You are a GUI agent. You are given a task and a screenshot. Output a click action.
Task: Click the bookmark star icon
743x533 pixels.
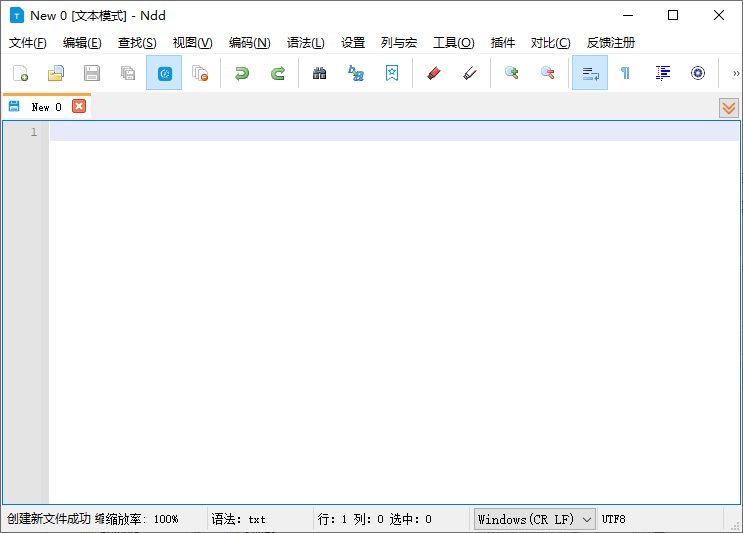click(x=392, y=73)
